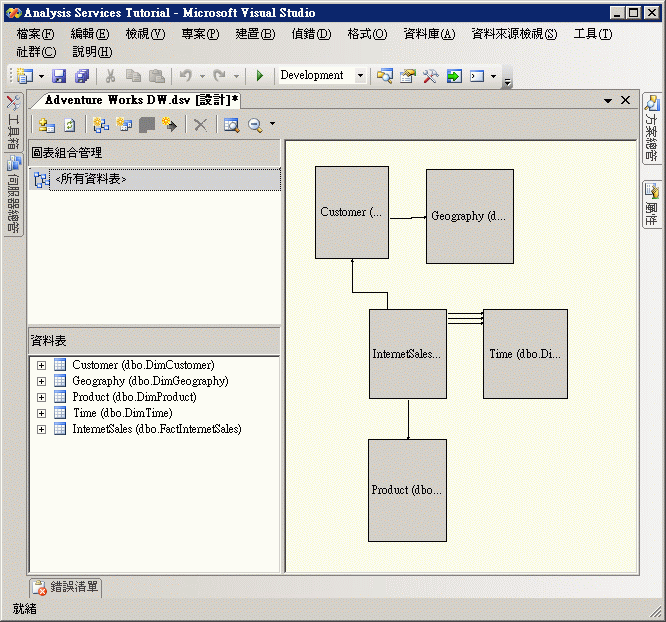Click the Paste clipboard icon
This screenshot has height=622, width=666.
(157, 76)
